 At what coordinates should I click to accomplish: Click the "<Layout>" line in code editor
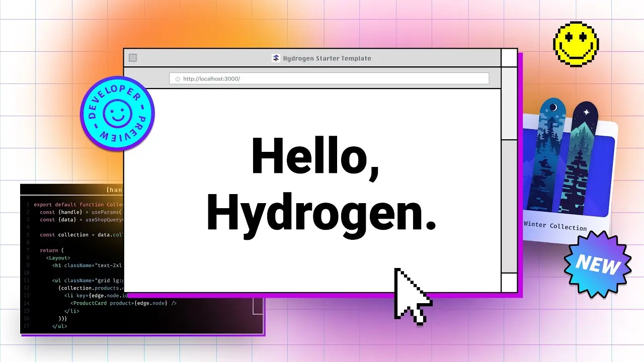[58, 257]
